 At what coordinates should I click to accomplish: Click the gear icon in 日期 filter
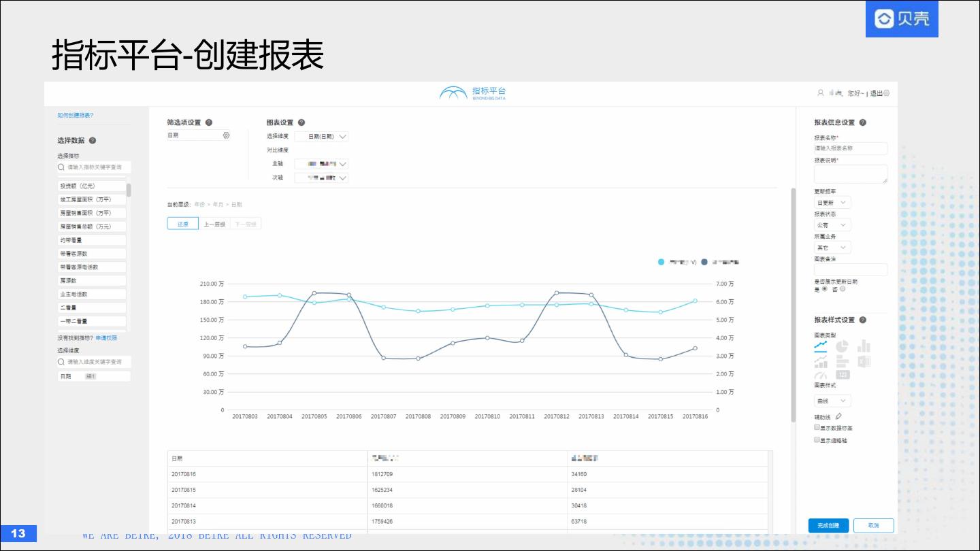tap(226, 135)
